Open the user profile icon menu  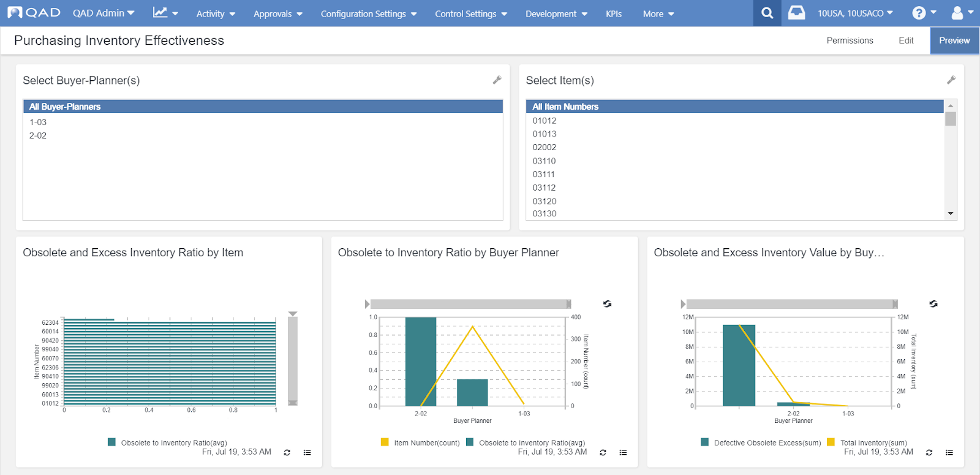coord(962,13)
